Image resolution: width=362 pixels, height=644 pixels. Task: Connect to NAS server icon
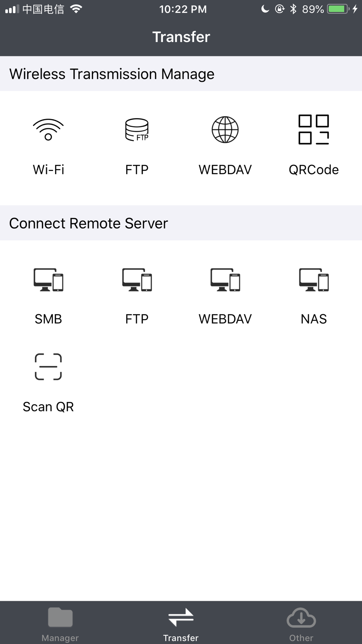click(313, 280)
